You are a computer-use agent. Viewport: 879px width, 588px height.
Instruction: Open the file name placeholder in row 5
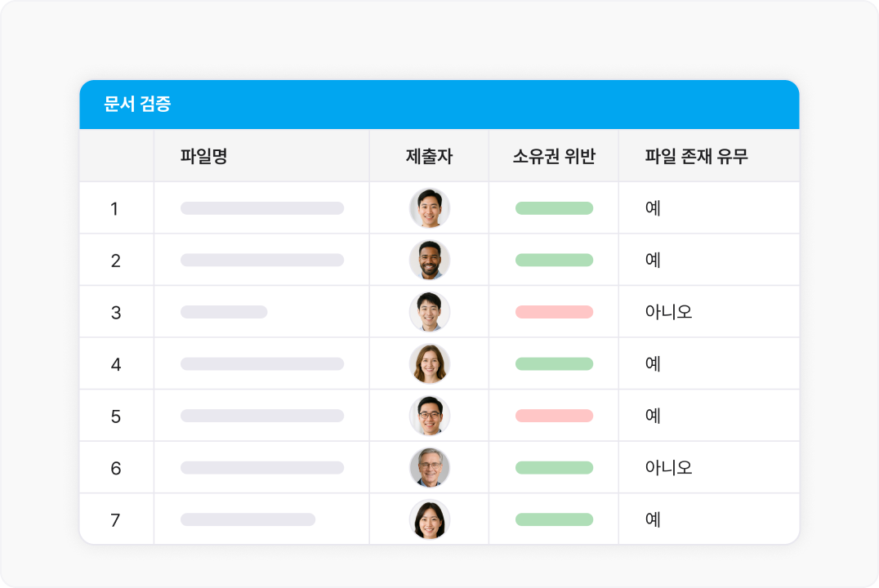261,416
